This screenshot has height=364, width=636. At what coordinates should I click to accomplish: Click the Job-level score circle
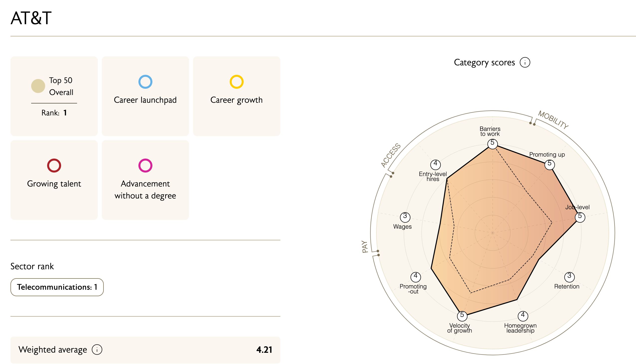click(580, 217)
